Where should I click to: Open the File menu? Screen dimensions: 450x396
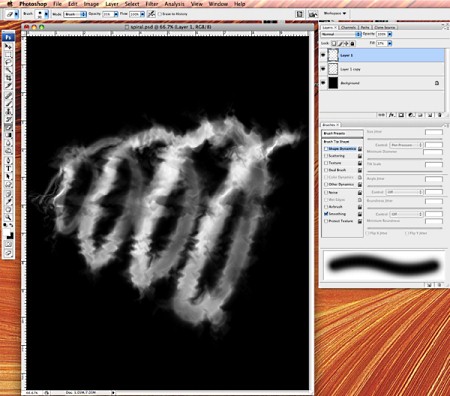pos(57,4)
